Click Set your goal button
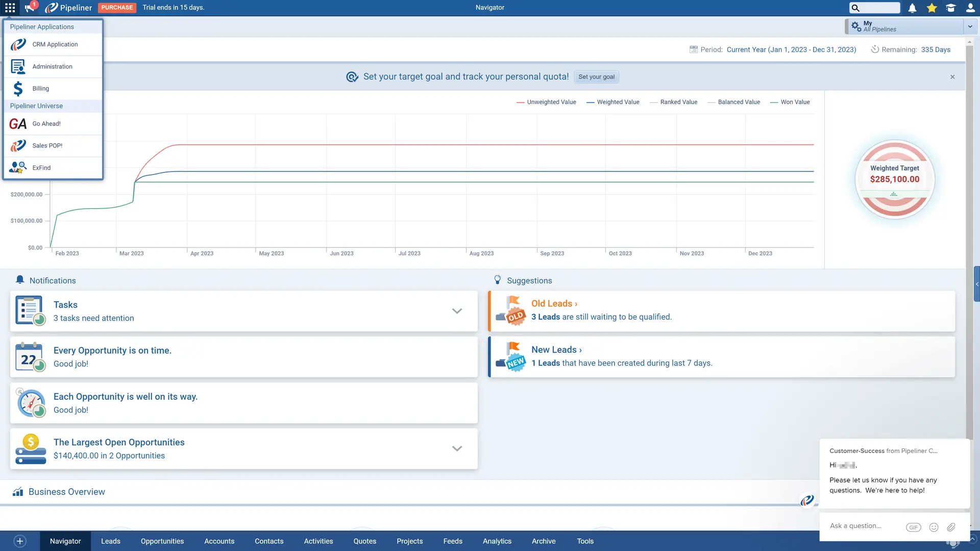This screenshot has width=980, height=551. pyautogui.click(x=596, y=77)
